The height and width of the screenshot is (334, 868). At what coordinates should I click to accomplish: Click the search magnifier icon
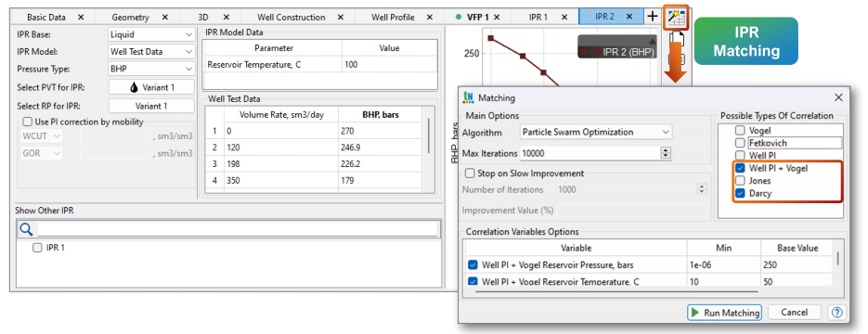click(x=26, y=229)
